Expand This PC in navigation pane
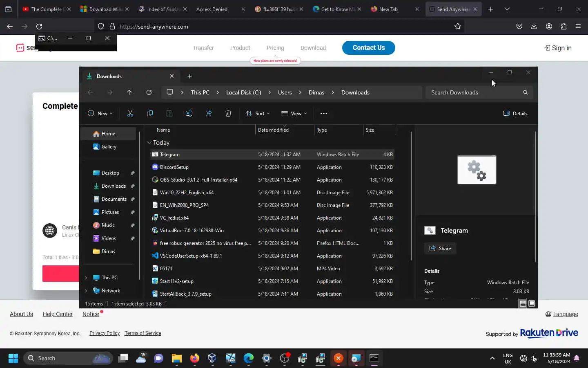588x368 pixels. pyautogui.click(x=86, y=278)
